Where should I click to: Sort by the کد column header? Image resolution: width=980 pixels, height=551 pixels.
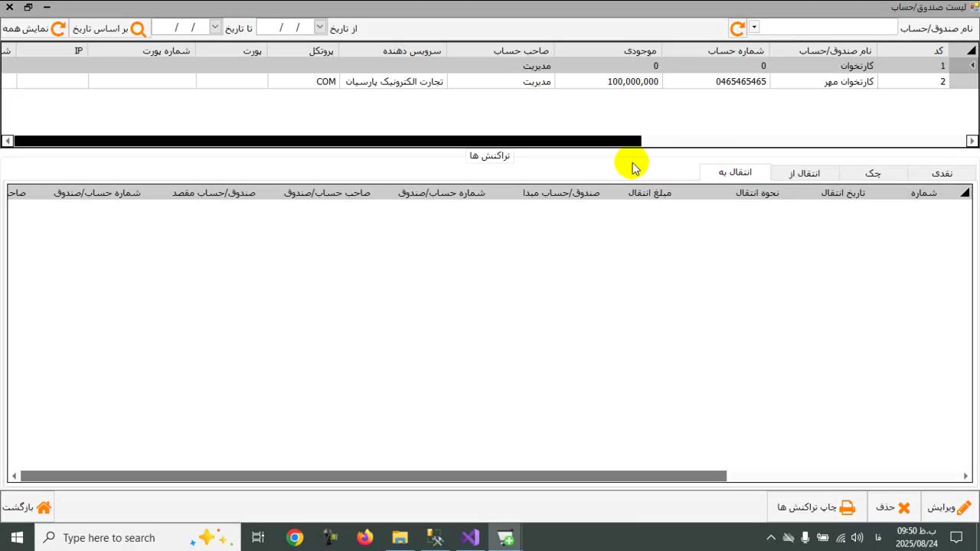[x=913, y=51]
